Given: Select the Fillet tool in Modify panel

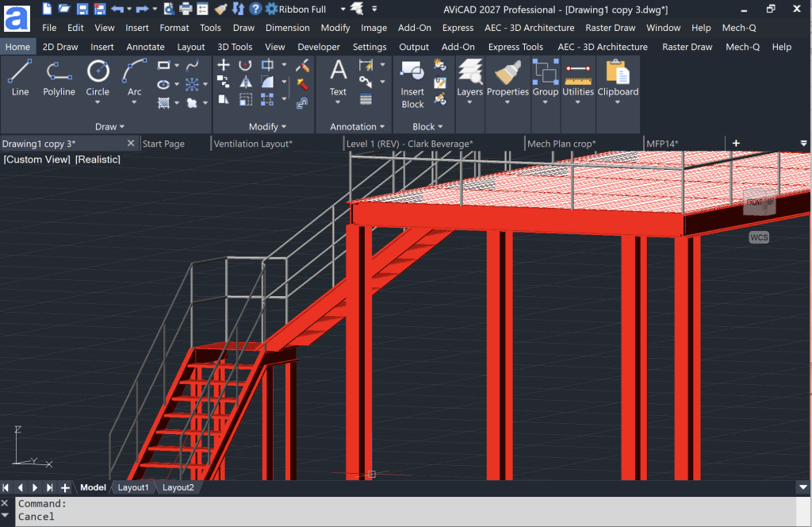Looking at the screenshot, I should coord(267,82).
